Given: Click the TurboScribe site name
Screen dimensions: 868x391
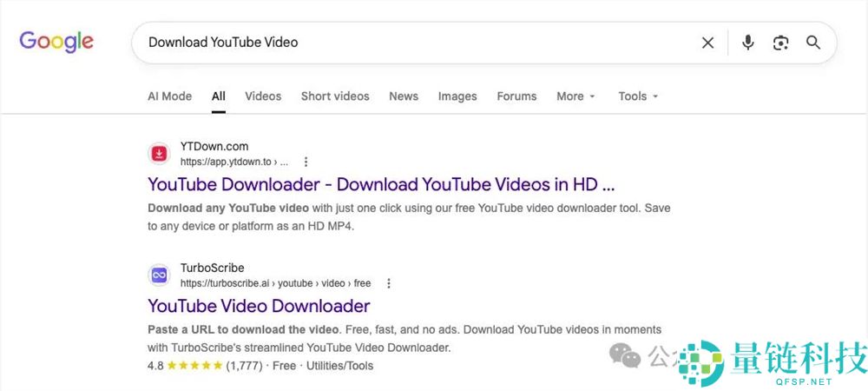Looking at the screenshot, I should click(x=212, y=268).
